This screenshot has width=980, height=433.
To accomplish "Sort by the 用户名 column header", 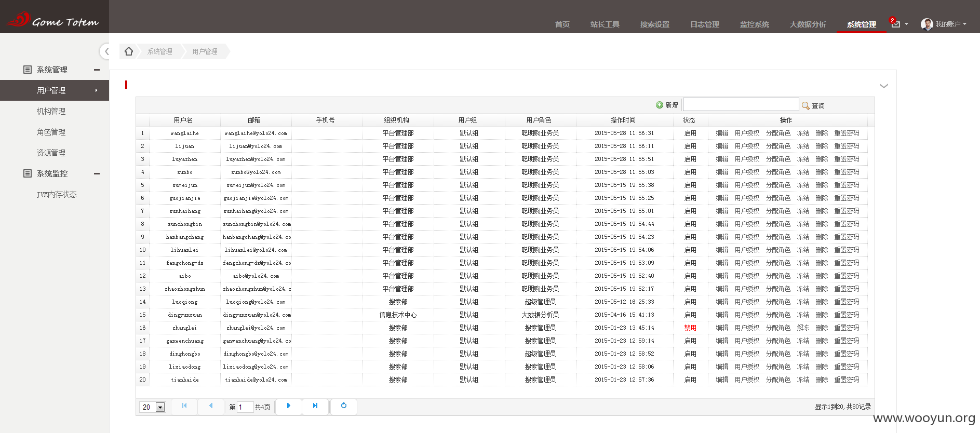I will coord(183,120).
